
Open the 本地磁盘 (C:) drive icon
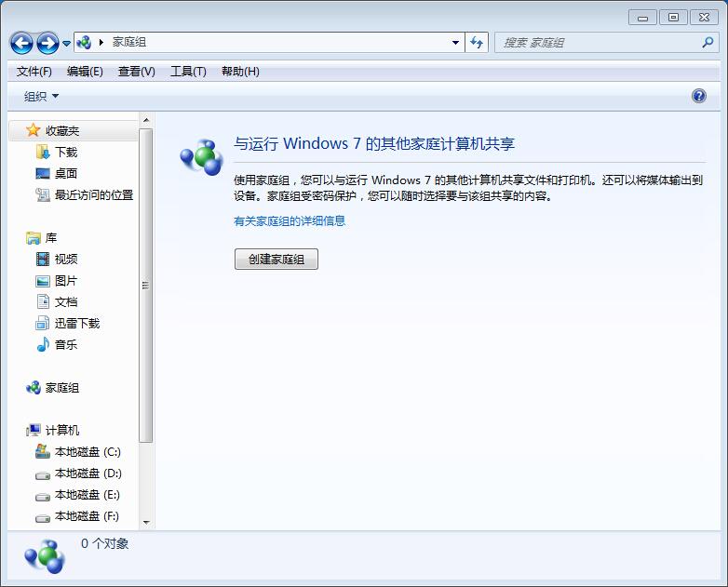coord(43,451)
